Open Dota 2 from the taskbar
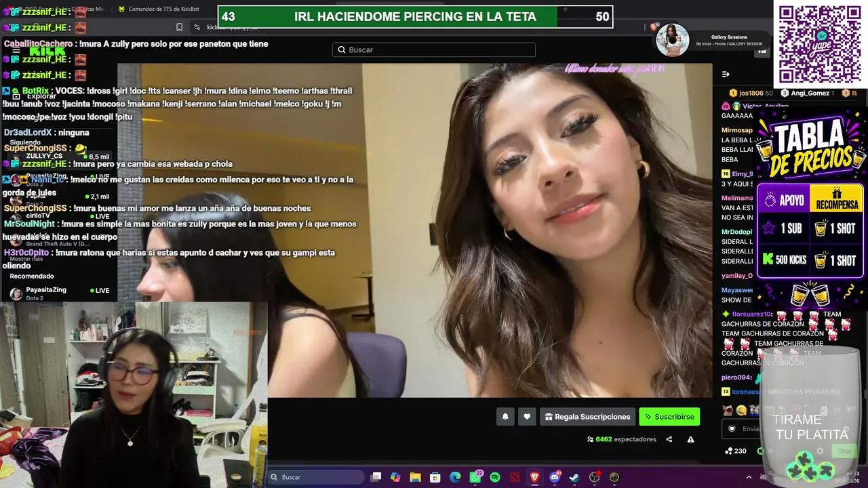This screenshot has width=868, height=488. coord(515,477)
